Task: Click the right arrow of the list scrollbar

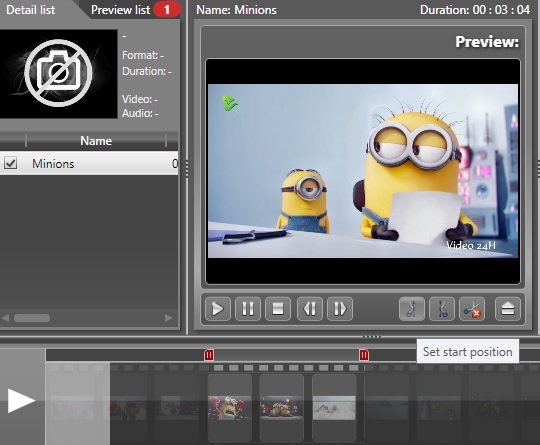Action: click(x=168, y=318)
